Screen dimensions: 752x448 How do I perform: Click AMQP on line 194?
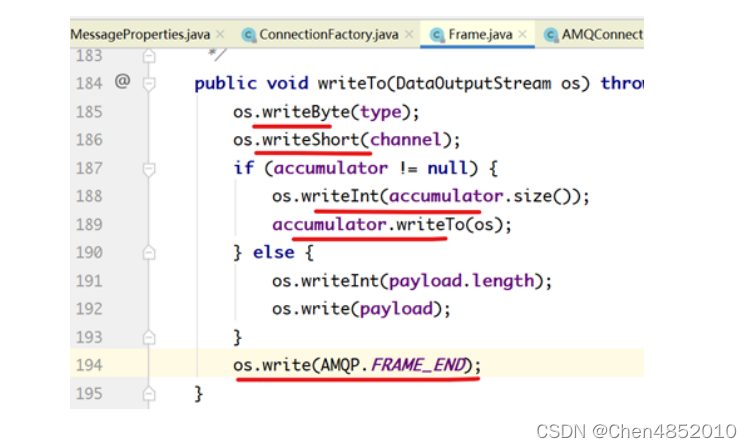340,365
